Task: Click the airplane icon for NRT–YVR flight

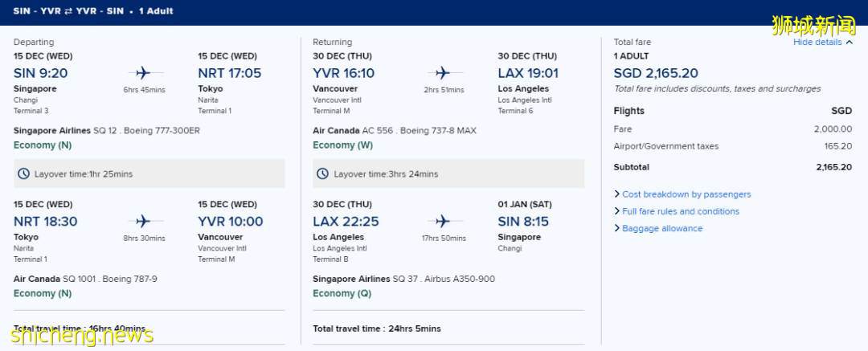Action: (x=144, y=221)
